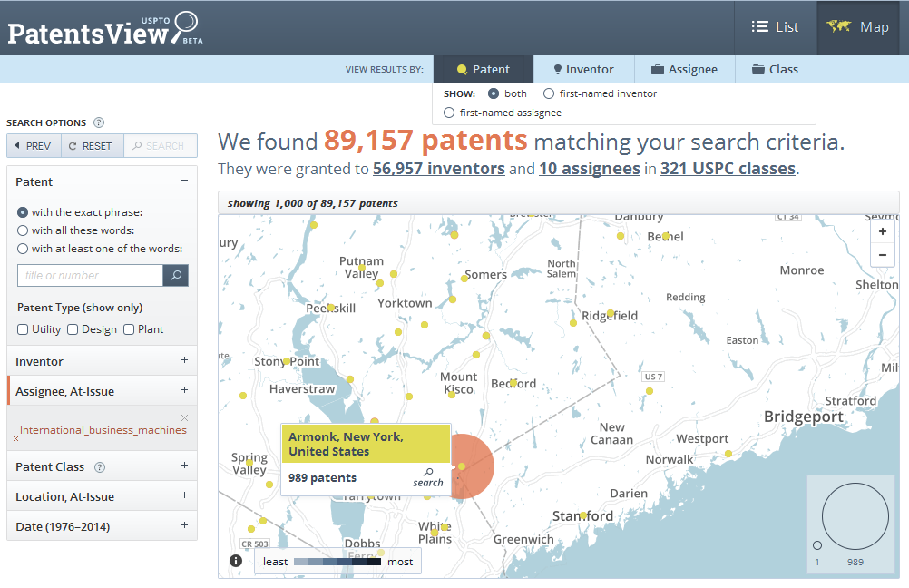Click the International_business_machines filter tag
Screen dimensions: 909x588
[x=103, y=430]
